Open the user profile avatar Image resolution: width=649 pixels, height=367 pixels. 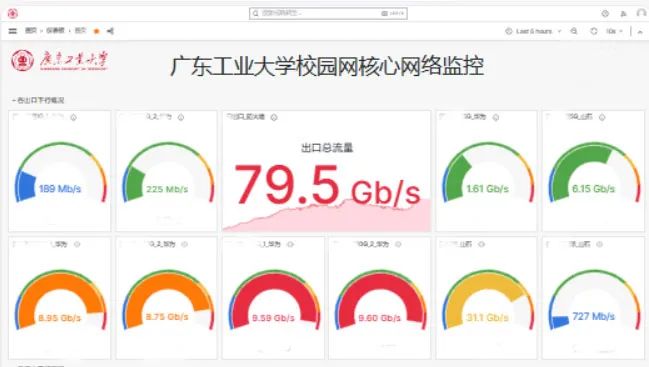pos(641,13)
